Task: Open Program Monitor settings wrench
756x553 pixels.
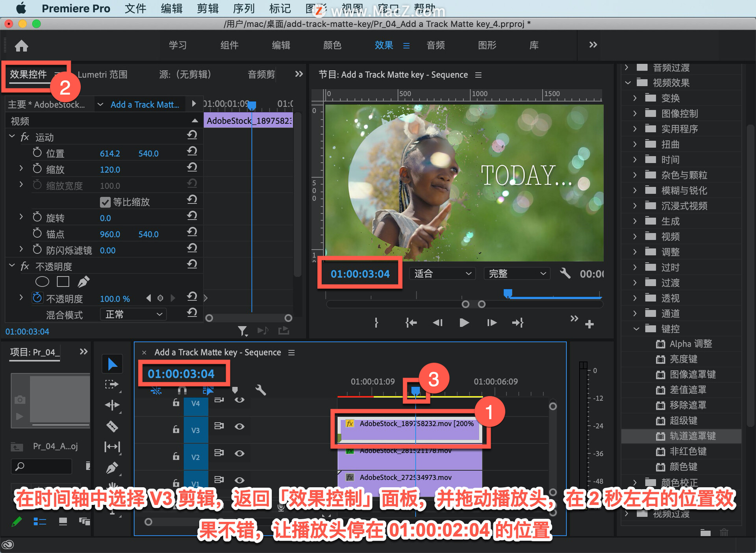Action: tap(565, 273)
